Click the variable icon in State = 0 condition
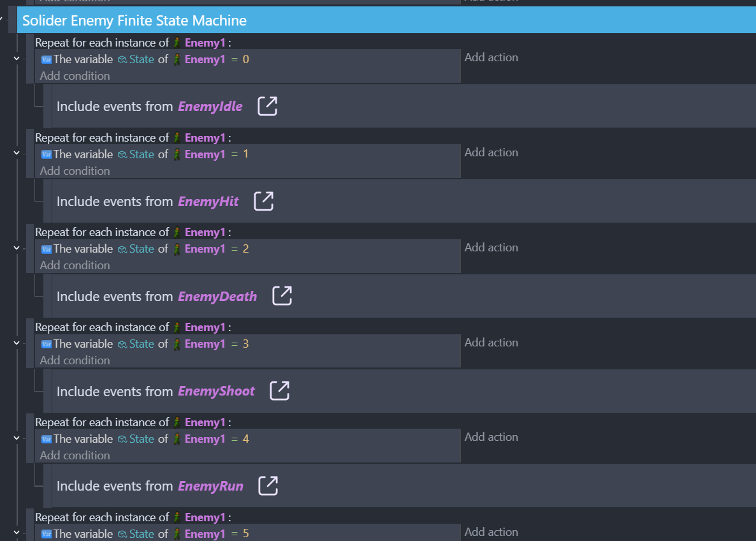The height and width of the screenshot is (541, 756). [x=46, y=59]
